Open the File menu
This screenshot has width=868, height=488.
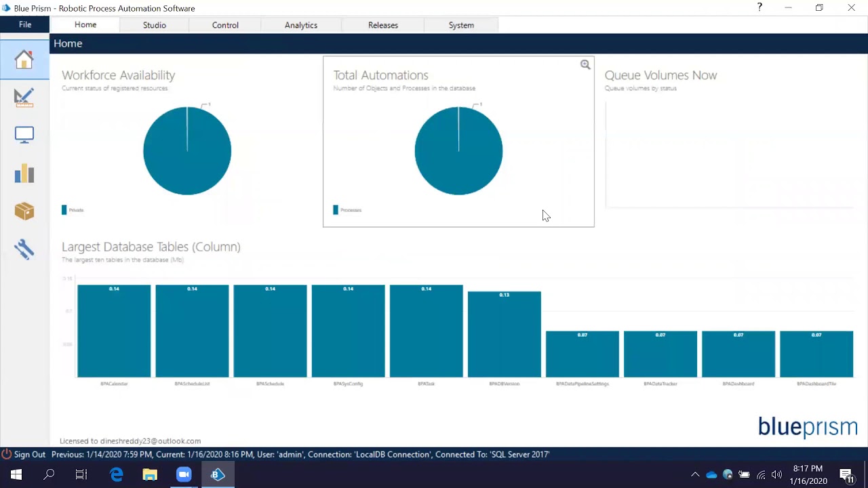[x=25, y=24]
